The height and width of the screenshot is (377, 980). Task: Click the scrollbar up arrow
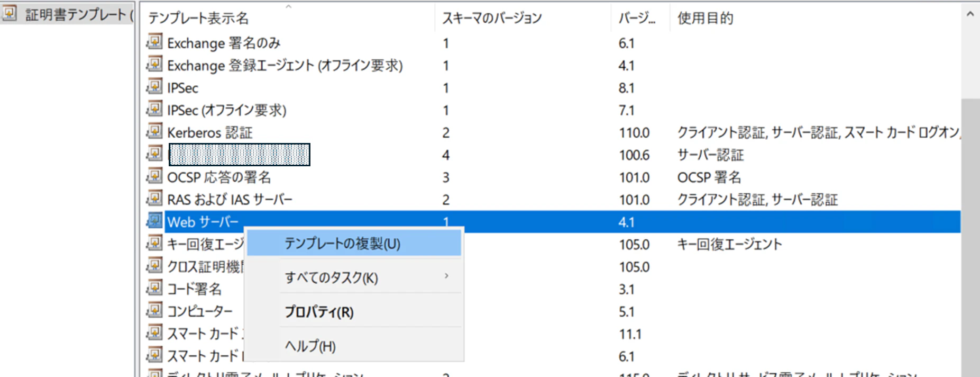[x=970, y=14]
